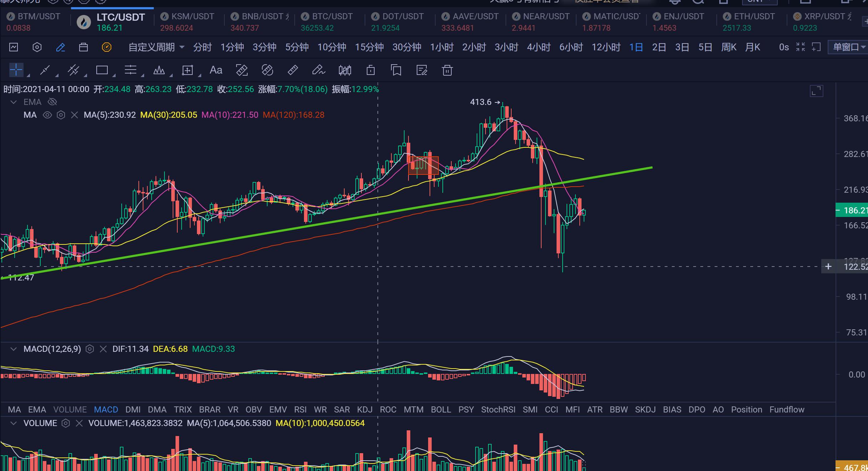Switch timeframe to 4小时

point(538,47)
